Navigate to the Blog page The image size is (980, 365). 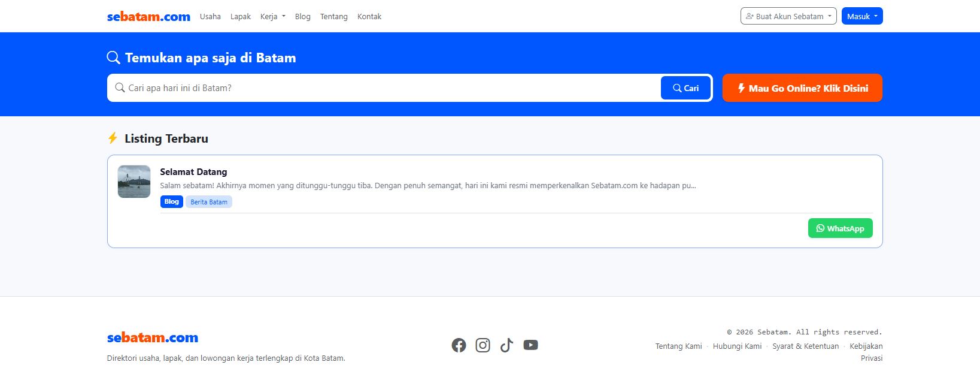coord(302,17)
